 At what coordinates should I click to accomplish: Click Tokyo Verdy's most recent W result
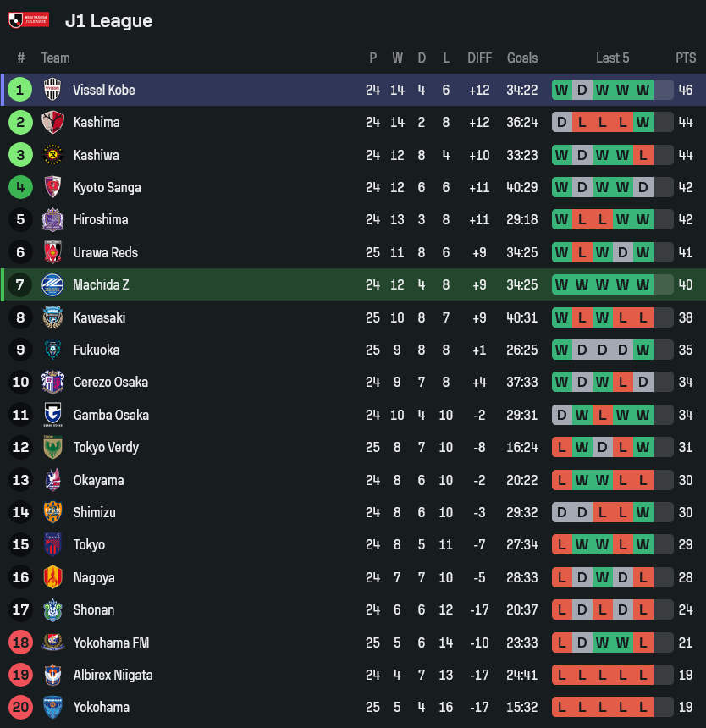coord(643,447)
